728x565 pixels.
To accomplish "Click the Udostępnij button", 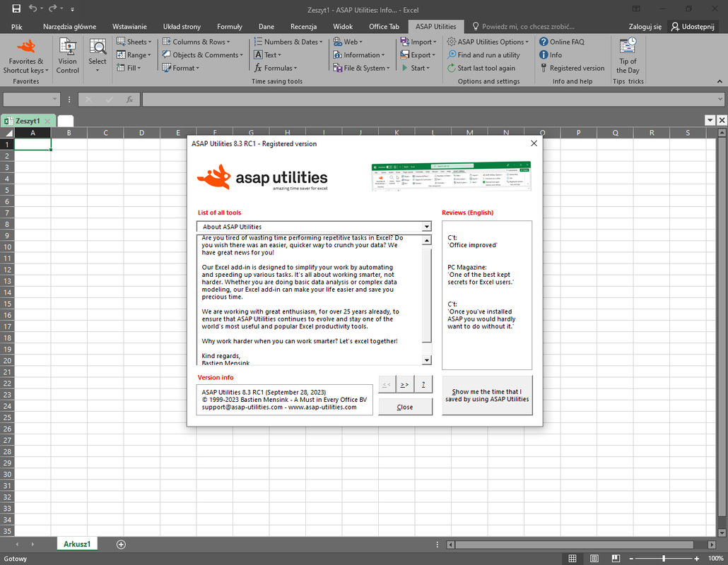I will 693,26.
